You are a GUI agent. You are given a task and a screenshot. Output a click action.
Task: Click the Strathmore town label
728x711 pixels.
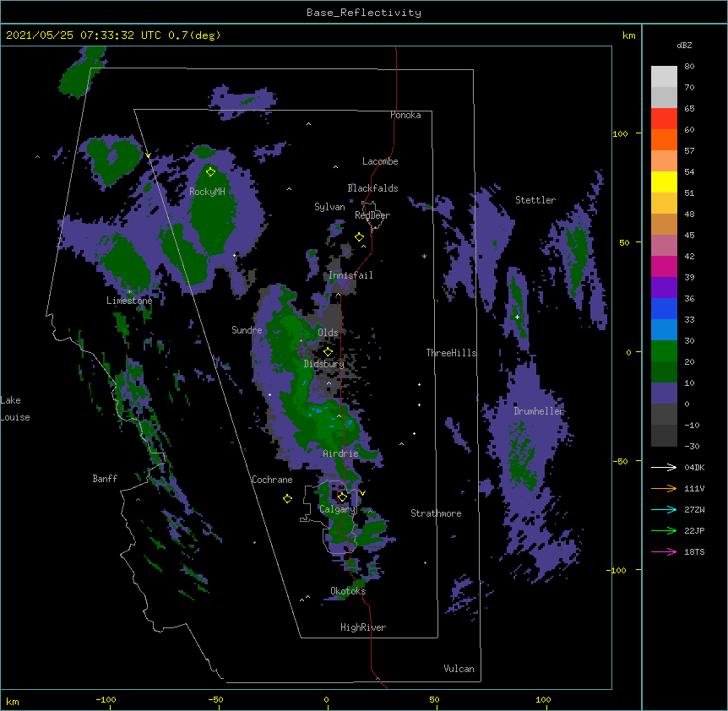(436, 513)
